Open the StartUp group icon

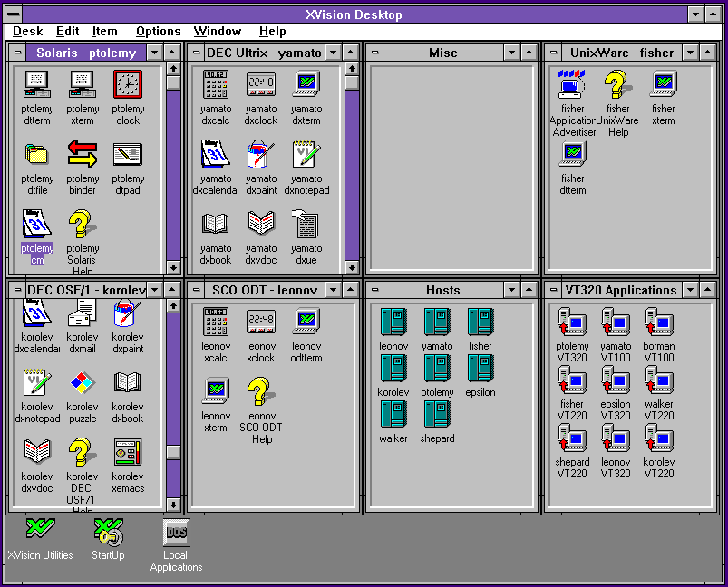[108, 532]
